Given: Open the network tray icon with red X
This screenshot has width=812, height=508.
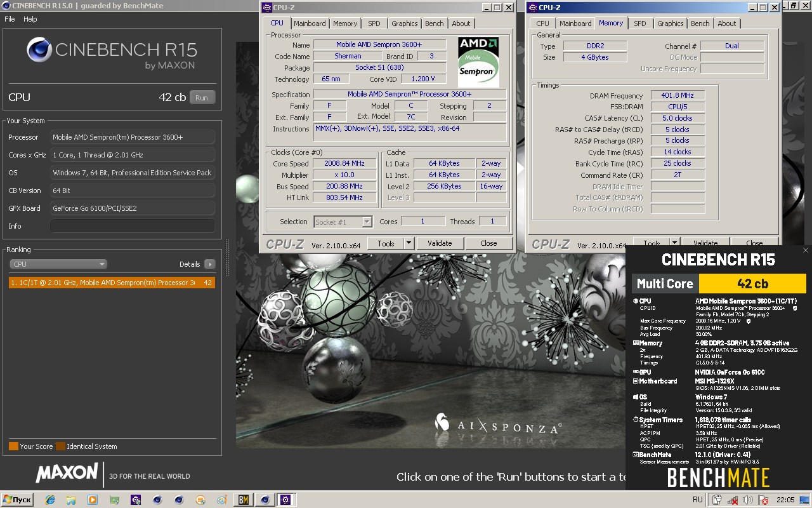Looking at the screenshot, I should [x=733, y=500].
